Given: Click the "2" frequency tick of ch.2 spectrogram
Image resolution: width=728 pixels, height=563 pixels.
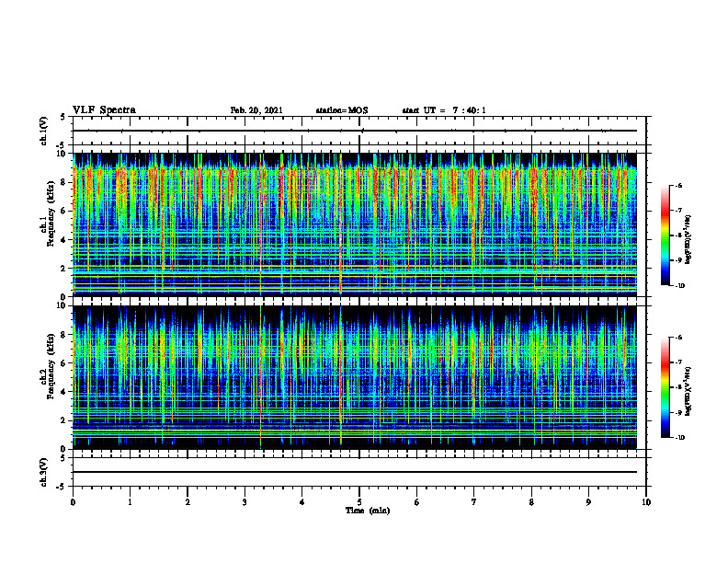Looking at the screenshot, I should 63,420.
